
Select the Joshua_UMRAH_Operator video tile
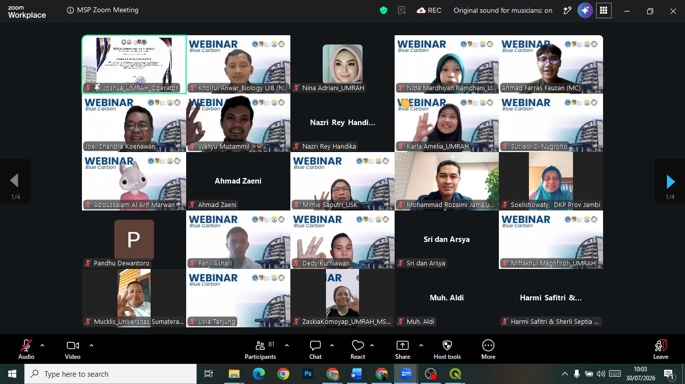[x=134, y=64]
